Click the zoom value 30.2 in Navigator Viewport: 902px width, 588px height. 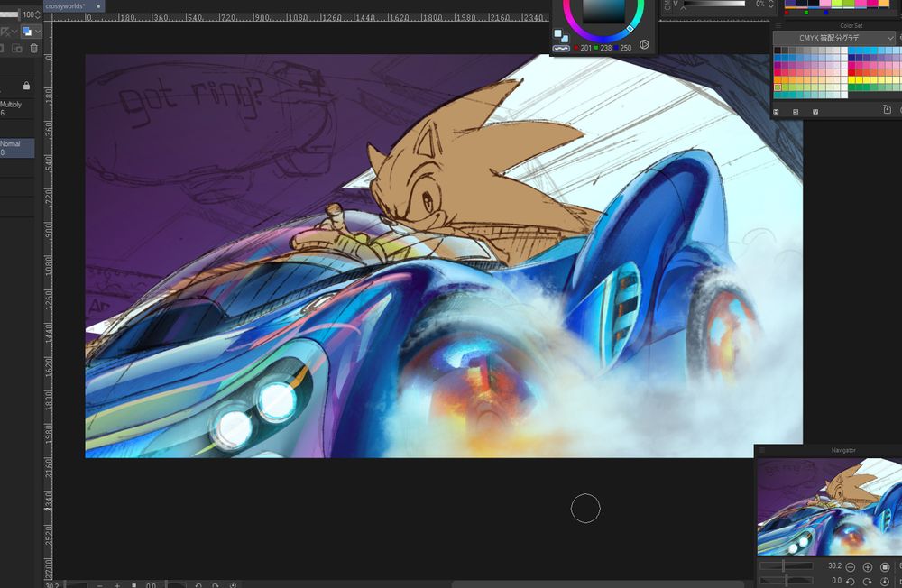[x=834, y=566]
